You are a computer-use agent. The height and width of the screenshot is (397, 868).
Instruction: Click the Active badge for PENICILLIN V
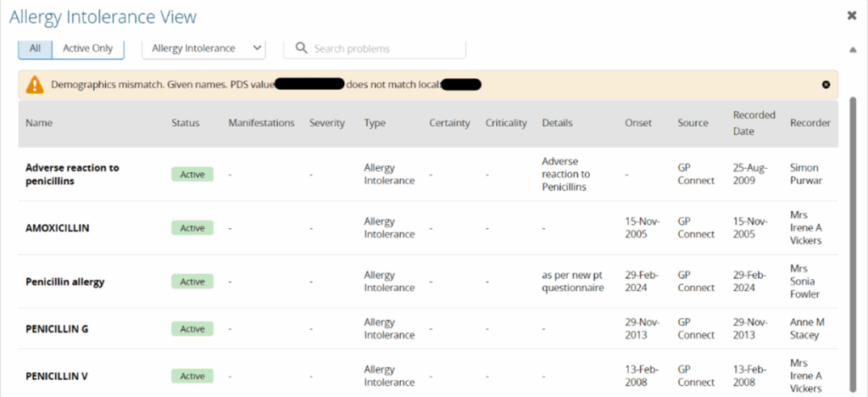coord(192,376)
